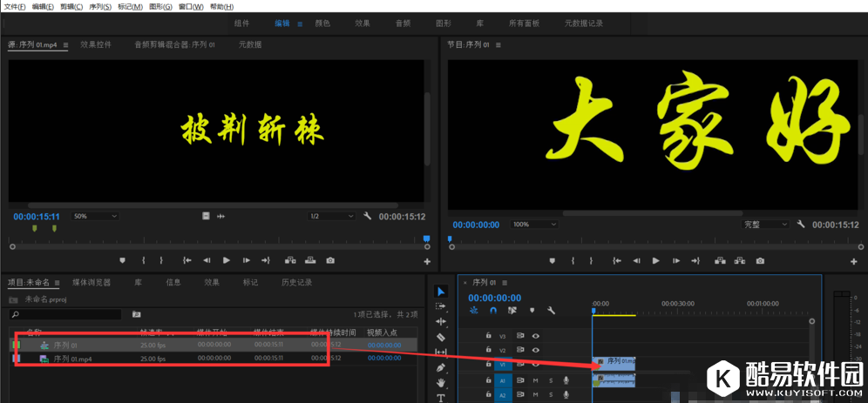Choose the Pen tool
Viewport: 868px width, 403px height.
[441, 367]
